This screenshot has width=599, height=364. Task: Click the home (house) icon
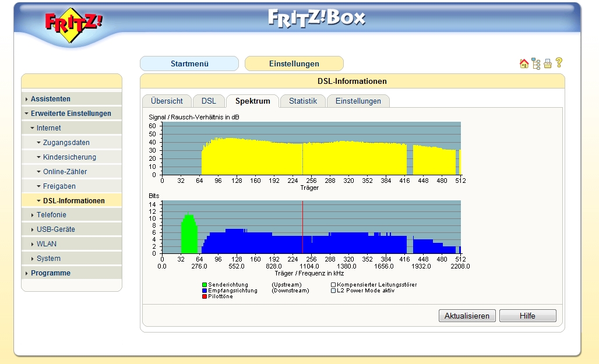(524, 63)
